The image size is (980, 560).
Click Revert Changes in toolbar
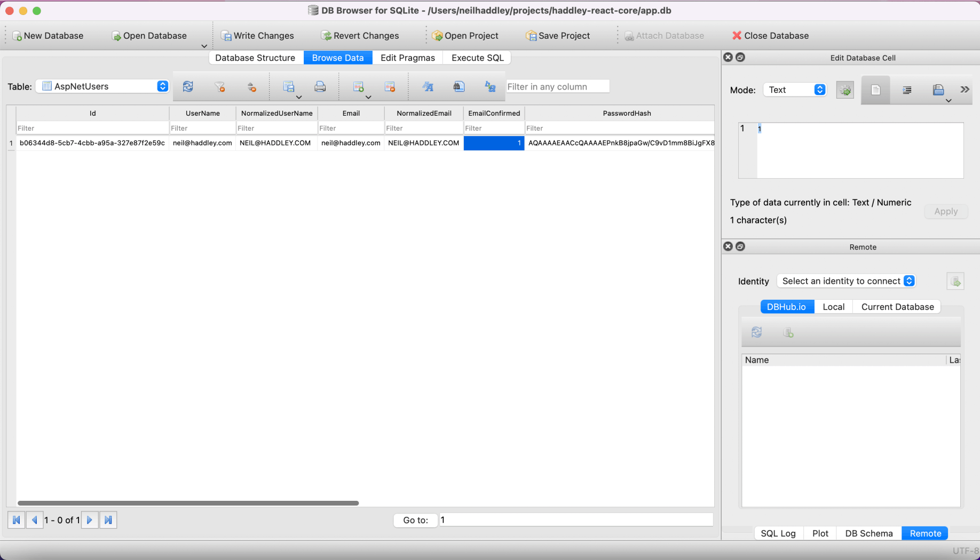pos(360,36)
